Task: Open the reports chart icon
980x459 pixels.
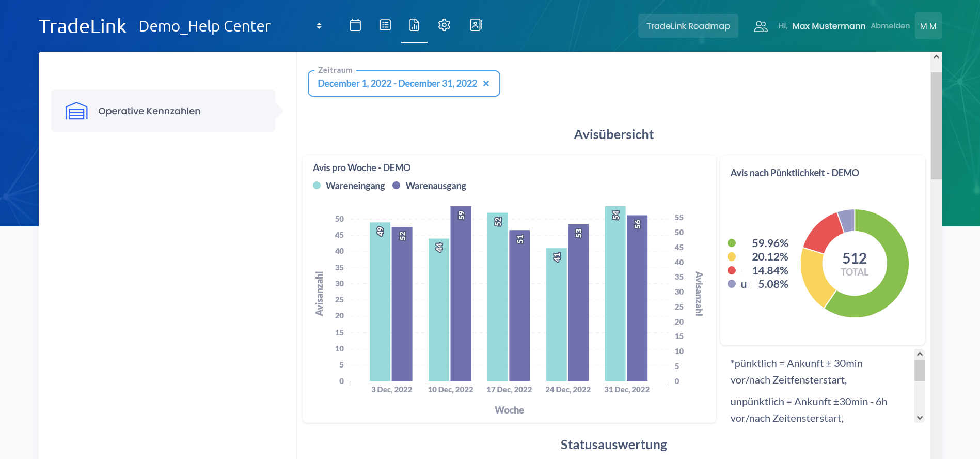Action: coord(414,25)
